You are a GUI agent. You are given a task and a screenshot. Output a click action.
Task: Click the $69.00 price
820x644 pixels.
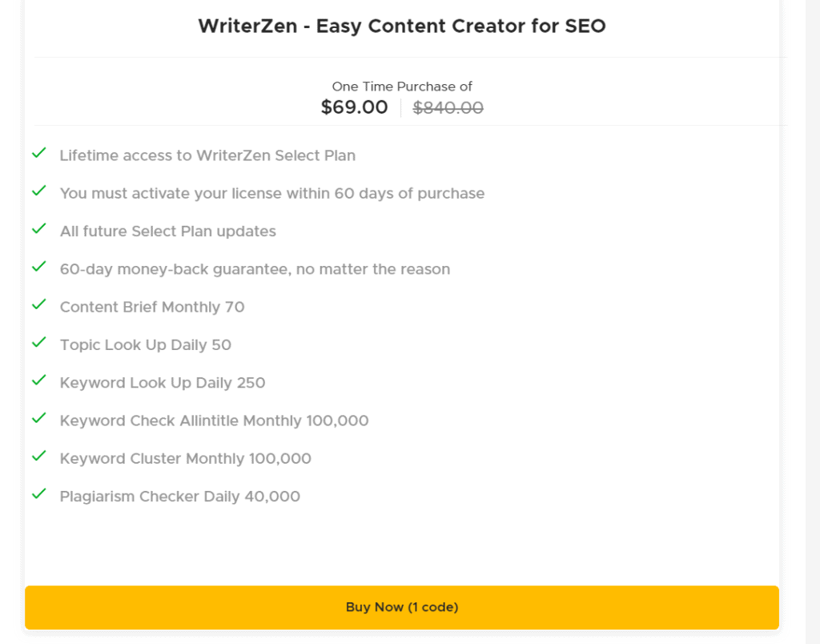pos(354,107)
